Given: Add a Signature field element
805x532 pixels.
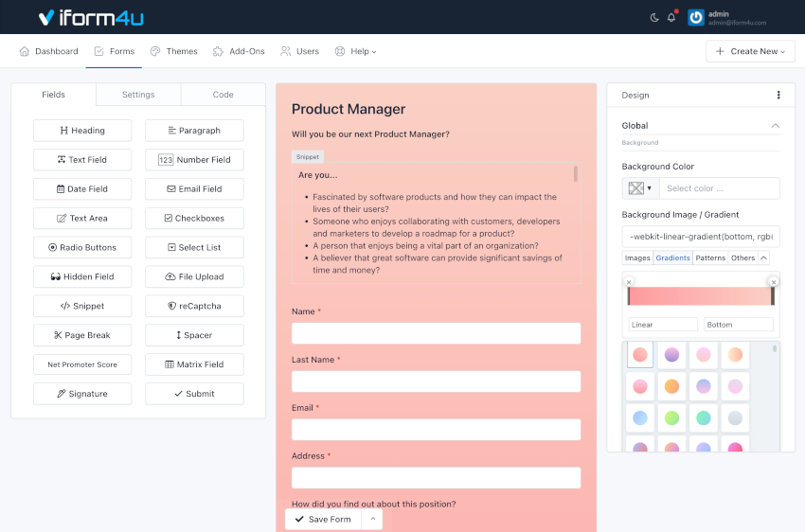Looking at the screenshot, I should [82, 394].
